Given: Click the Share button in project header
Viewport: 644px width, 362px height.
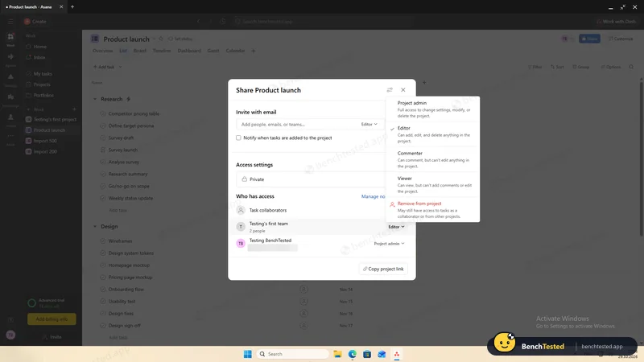Looking at the screenshot, I should tap(589, 39).
